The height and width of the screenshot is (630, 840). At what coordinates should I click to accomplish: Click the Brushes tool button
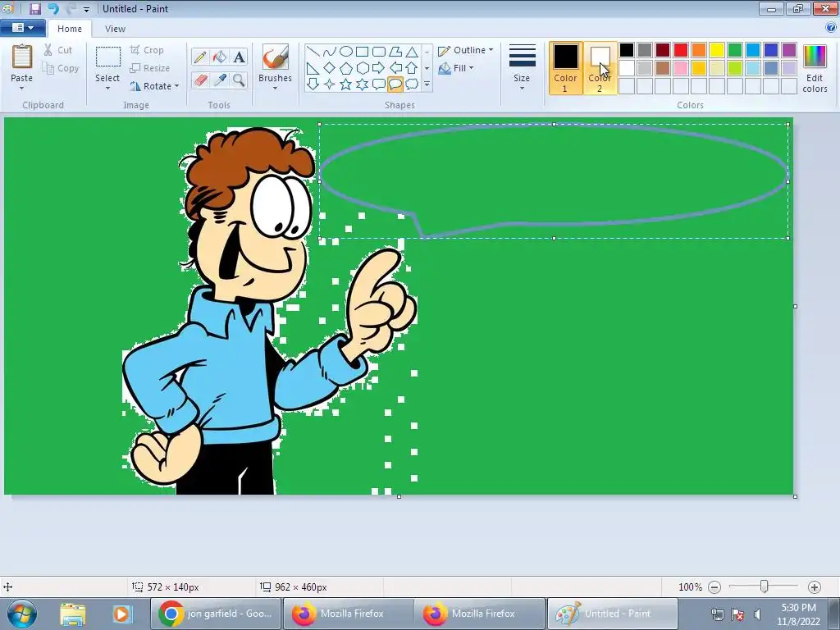(x=276, y=57)
